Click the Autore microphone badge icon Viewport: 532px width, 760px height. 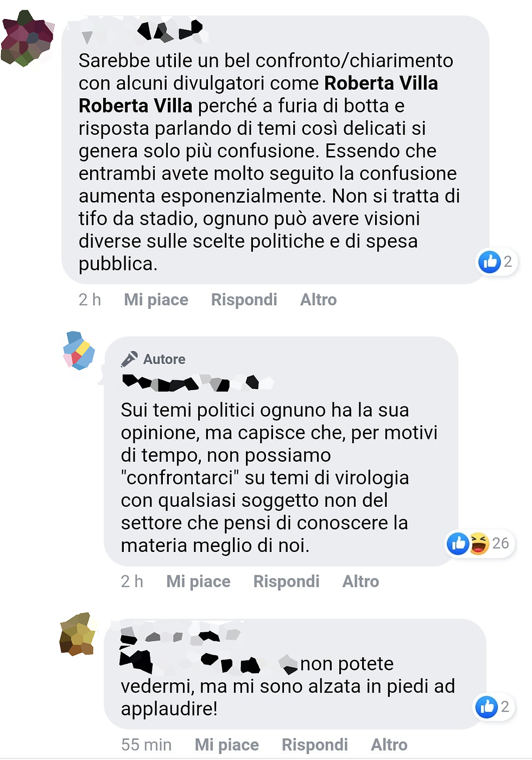(129, 359)
